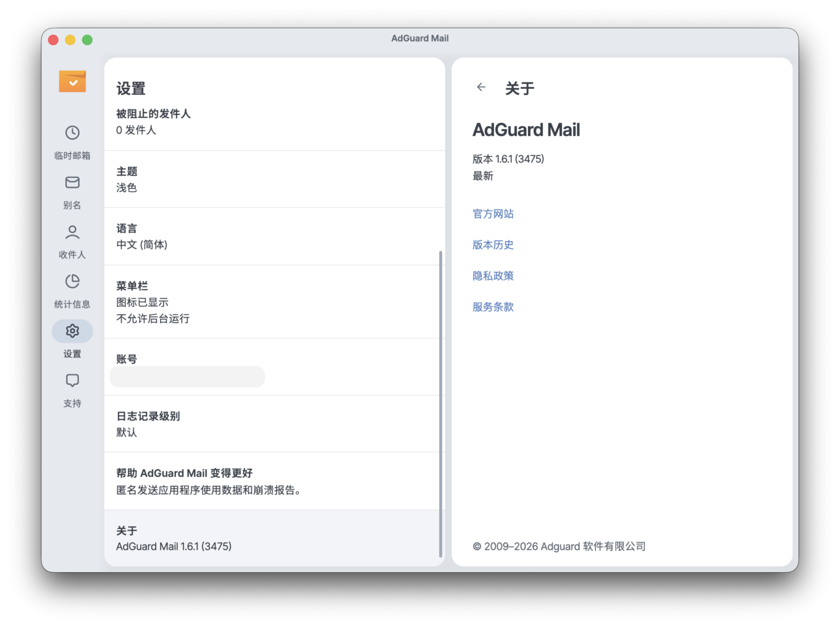Click the AdGuard Mail window title
Screen dimensions: 840x627
[420, 38]
